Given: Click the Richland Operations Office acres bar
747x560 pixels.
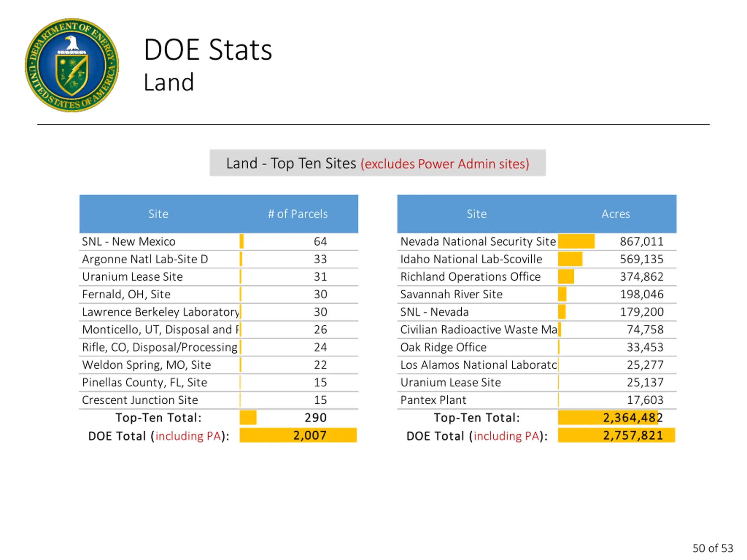Looking at the screenshot, I should point(566,277).
